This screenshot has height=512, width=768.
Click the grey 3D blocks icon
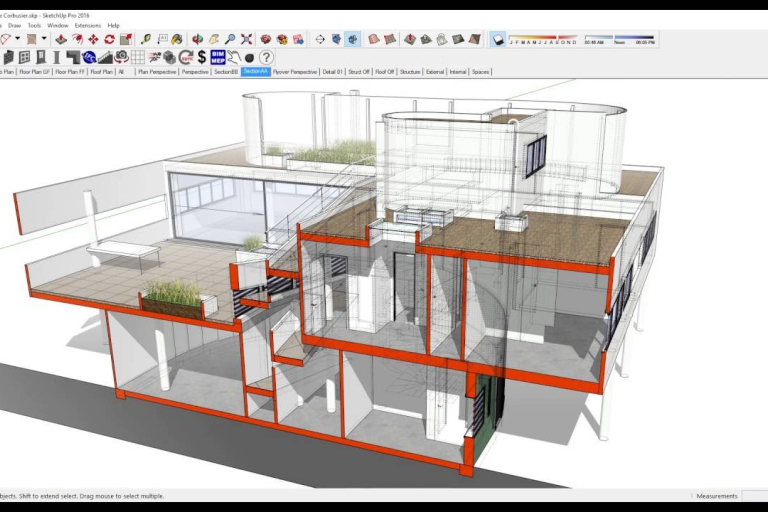click(x=169, y=57)
